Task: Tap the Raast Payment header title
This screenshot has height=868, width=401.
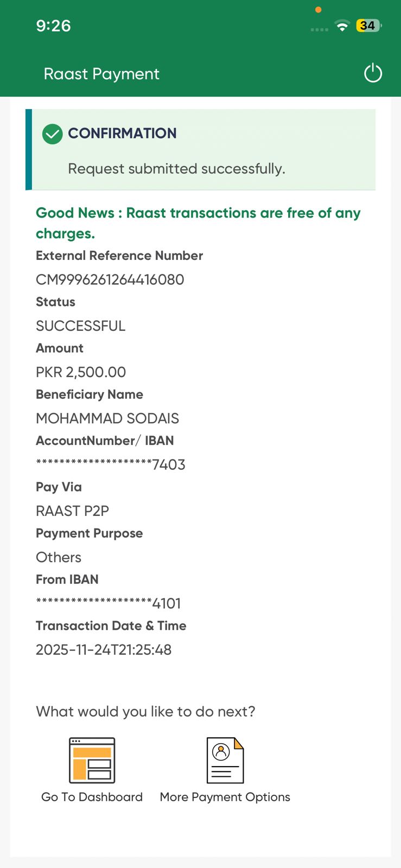Action: click(x=101, y=74)
